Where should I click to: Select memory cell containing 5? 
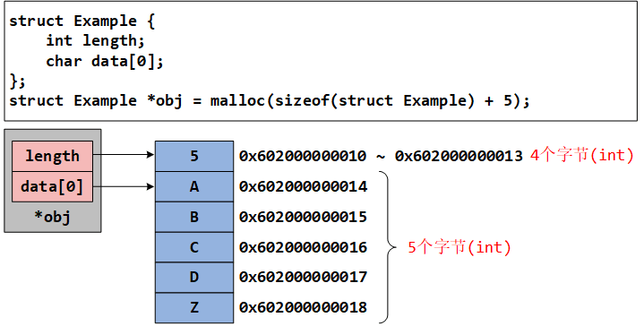click(x=194, y=156)
